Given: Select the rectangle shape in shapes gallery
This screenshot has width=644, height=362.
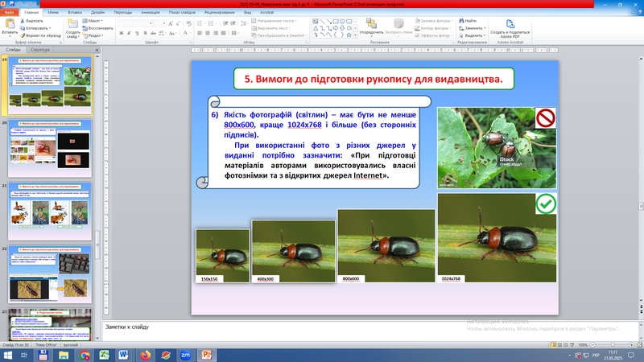Looking at the screenshot, I should (336, 21).
